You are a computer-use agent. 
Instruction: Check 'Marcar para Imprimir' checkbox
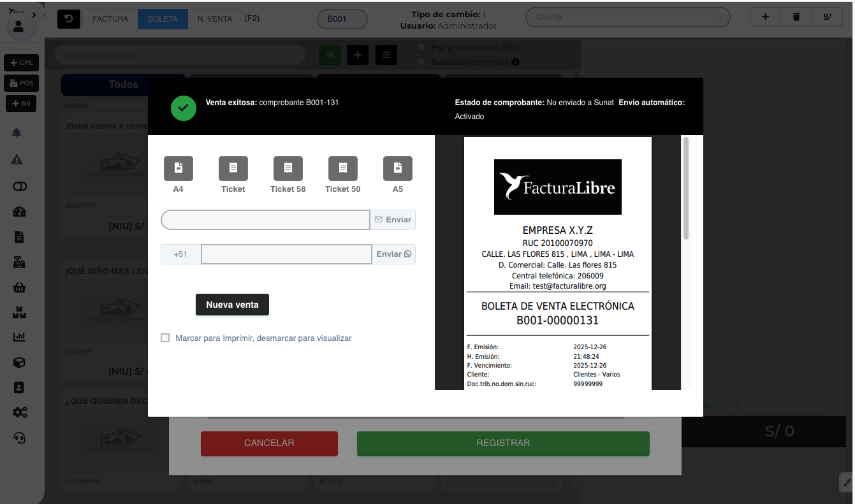166,338
